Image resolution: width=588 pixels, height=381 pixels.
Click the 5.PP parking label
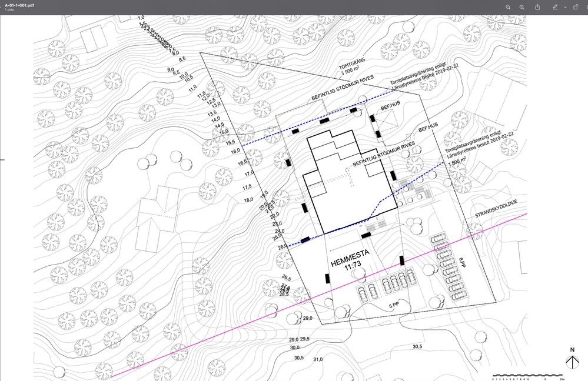[394, 306]
